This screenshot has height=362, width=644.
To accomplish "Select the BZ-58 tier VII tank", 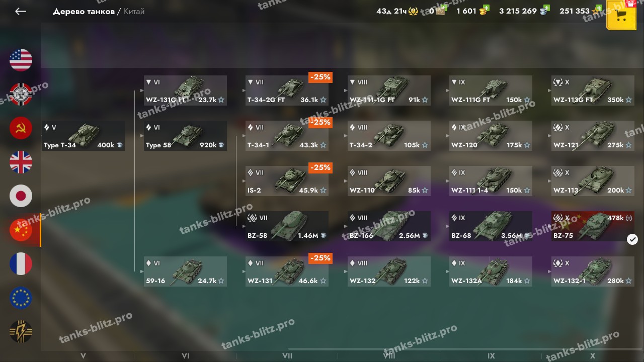I will [287, 226].
